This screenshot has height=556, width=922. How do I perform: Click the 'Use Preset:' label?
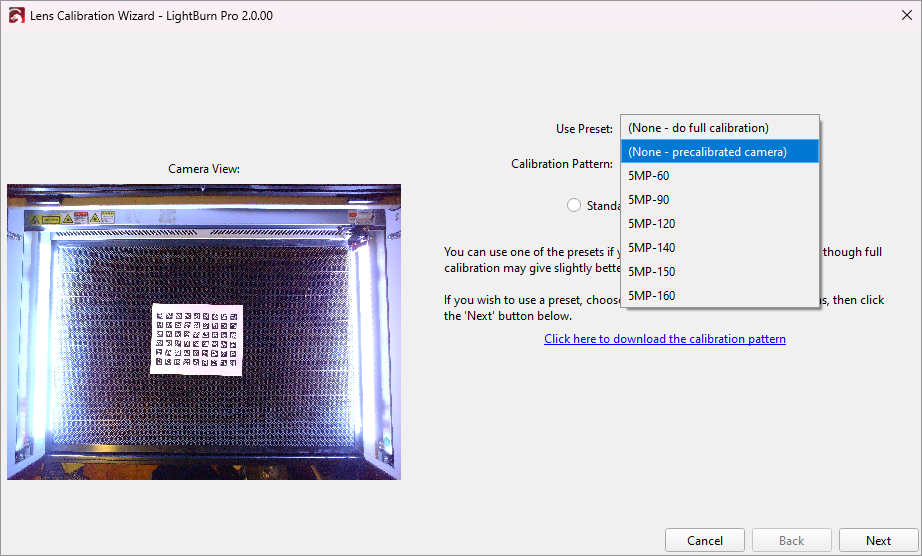(584, 129)
